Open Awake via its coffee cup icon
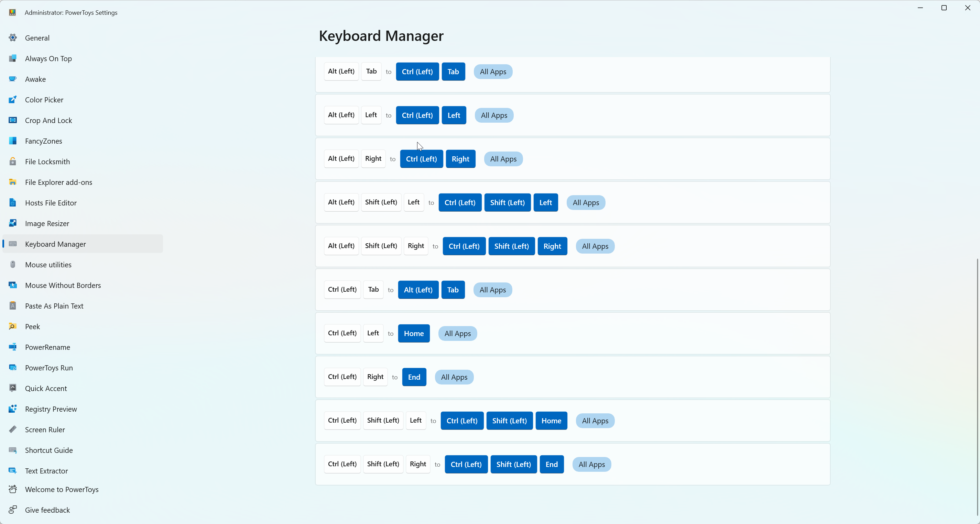The width and height of the screenshot is (980, 524). (13, 79)
